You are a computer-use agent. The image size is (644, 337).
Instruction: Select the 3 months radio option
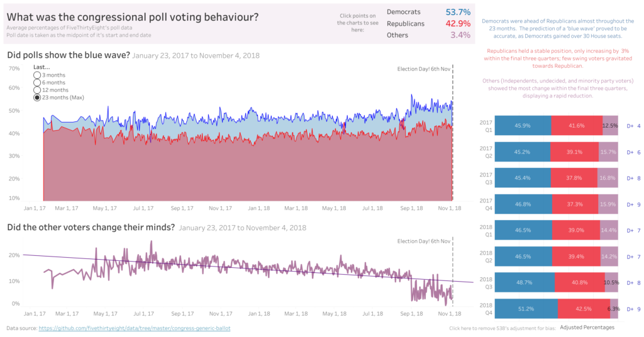pos(37,75)
